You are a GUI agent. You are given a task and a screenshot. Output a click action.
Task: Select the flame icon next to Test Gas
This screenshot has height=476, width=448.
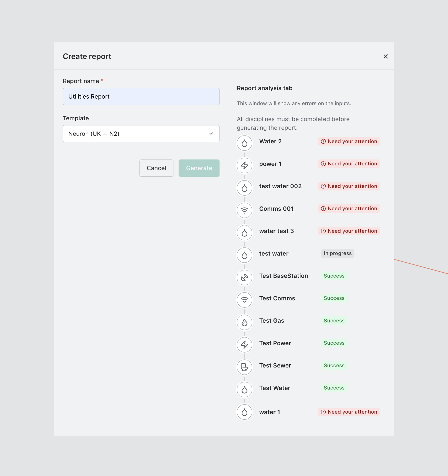(x=244, y=322)
